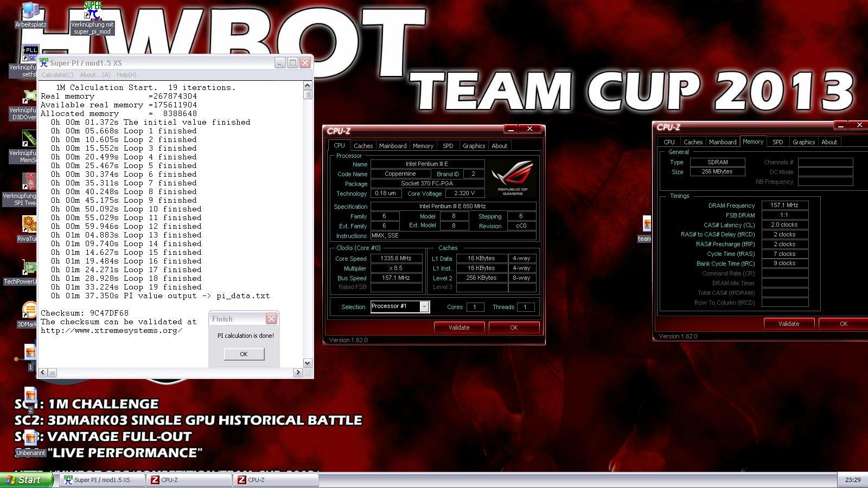Click the DRAM Frequency 157.1 MHz value

pyautogui.click(x=785, y=206)
